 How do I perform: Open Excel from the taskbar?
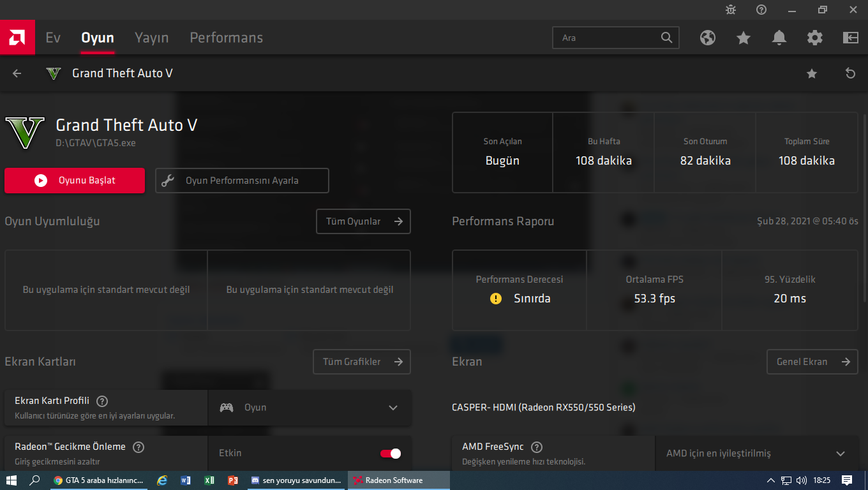click(x=209, y=480)
